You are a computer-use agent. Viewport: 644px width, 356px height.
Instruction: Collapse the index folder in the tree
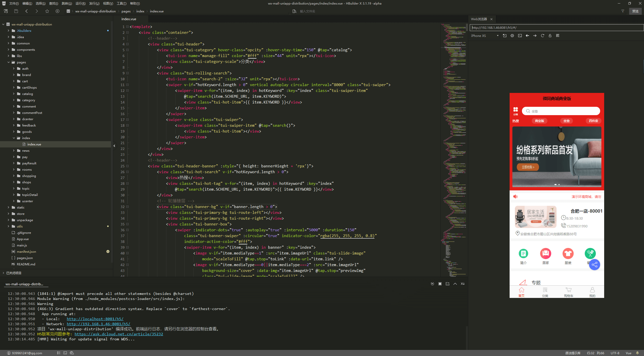pos(14,138)
